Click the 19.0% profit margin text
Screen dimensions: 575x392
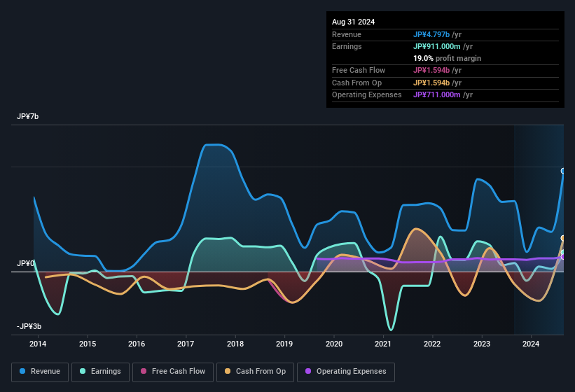(x=447, y=58)
